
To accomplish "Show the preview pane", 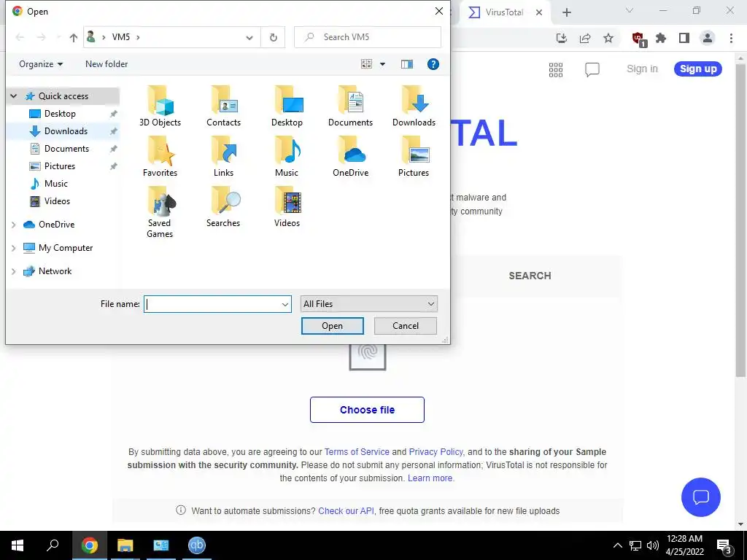I will coord(407,64).
